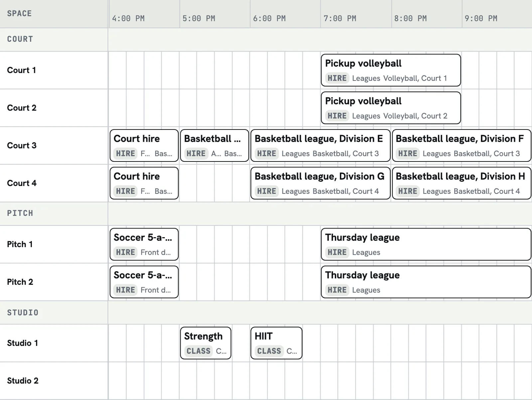
Task: Open the Thursday league booking on Pitch 1
Action: [x=426, y=244]
